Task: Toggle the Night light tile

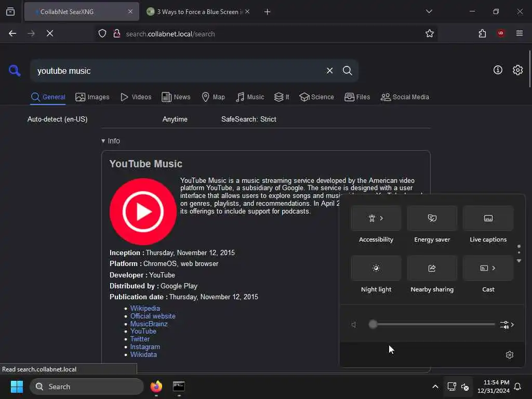Action: click(376, 268)
